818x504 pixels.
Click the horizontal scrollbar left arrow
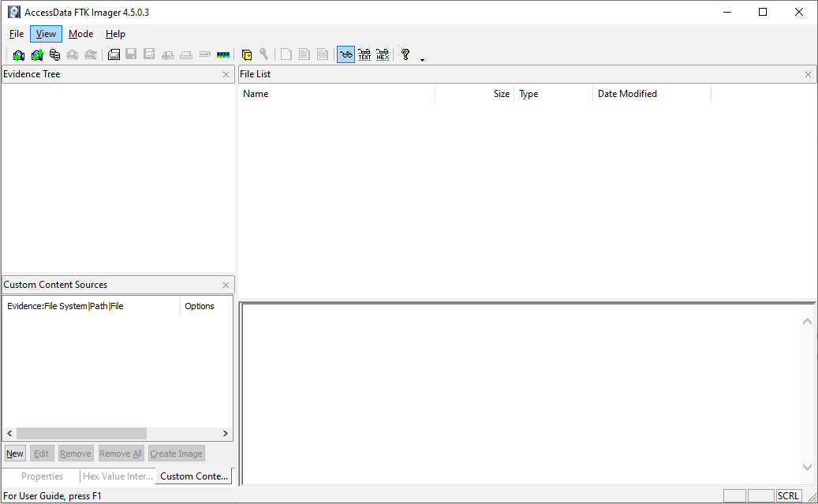(x=9, y=434)
